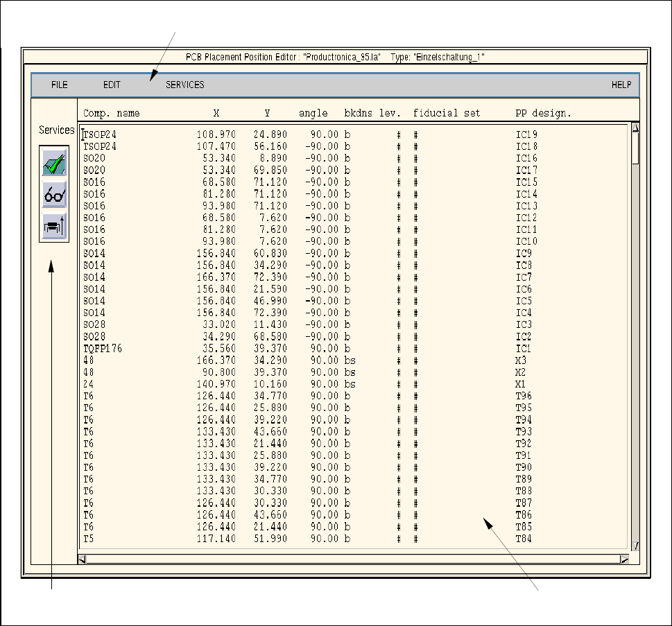Select the T5 row labeled T84
The height and width of the screenshot is (626, 672).
89,539
